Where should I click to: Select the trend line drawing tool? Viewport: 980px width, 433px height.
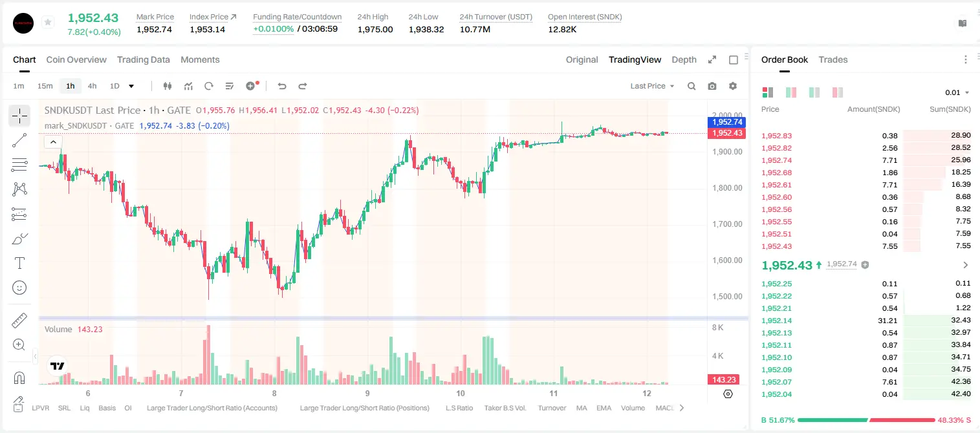(19, 140)
